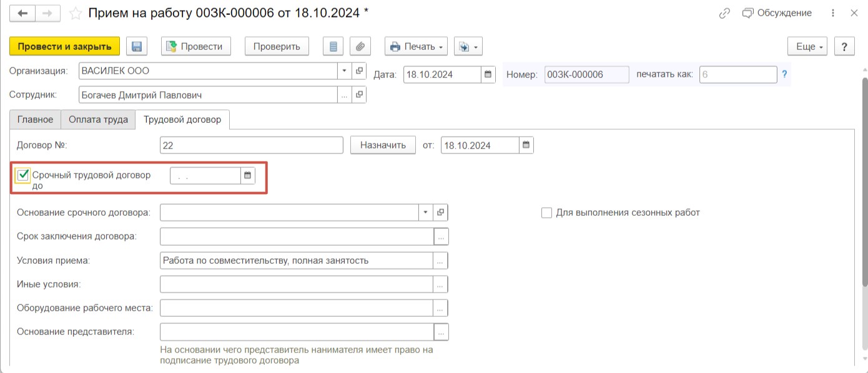The image size is (868, 373).
Task: Click the Срок заключения договора field
Action: 297,236
